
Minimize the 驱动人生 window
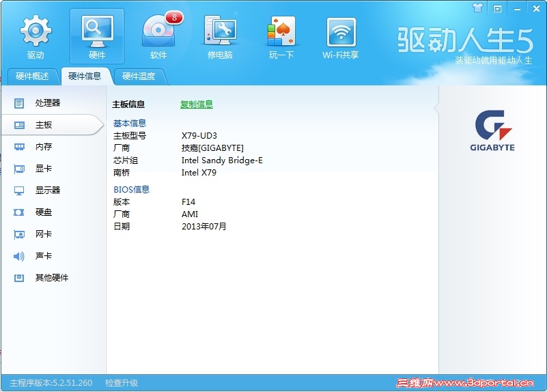pos(517,9)
